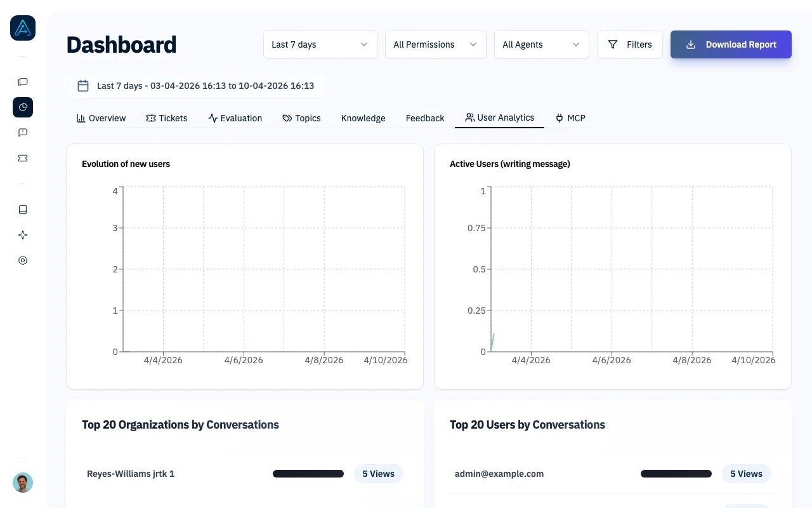Open the feedback message sidebar icon

point(23,132)
